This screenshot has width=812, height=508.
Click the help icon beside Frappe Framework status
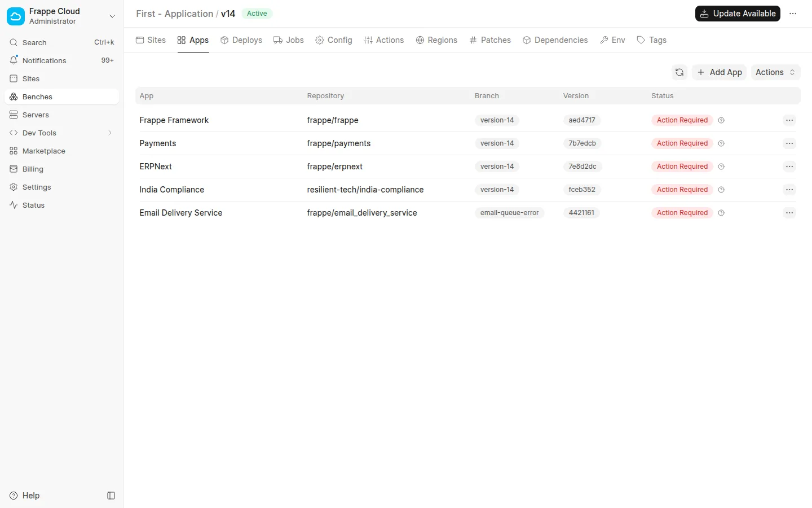(721, 120)
